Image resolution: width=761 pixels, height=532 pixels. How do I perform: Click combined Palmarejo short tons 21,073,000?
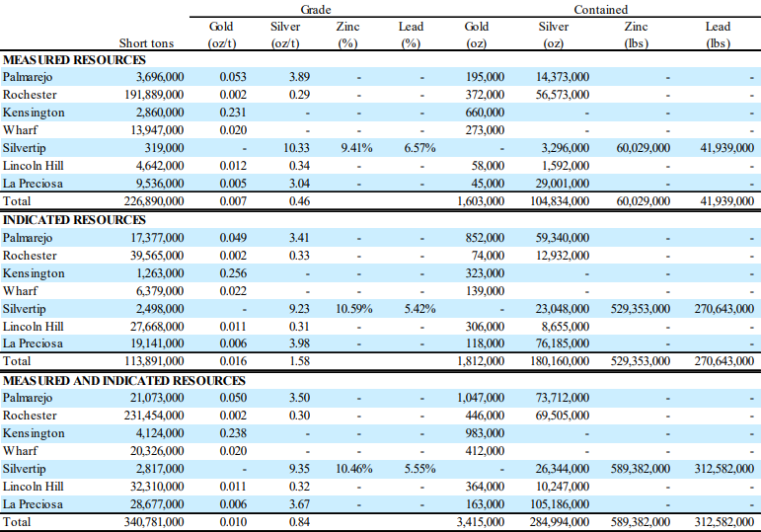coord(157,398)
